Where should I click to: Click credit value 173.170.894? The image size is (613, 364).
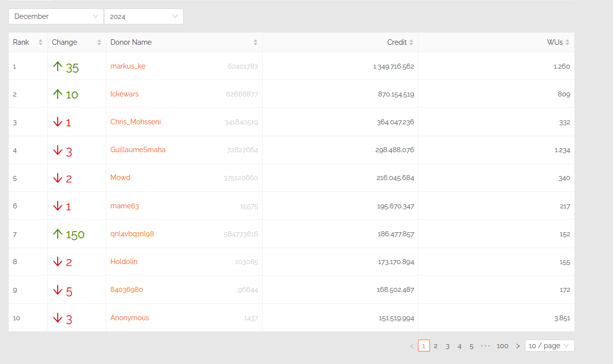pyautogui.click(x=396, y=262)
